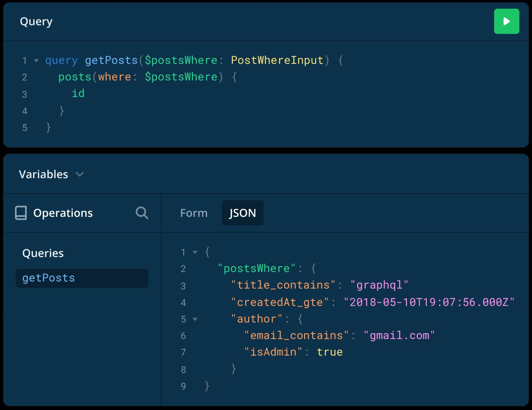
Task: Click the "author" key
Action: pos(257,319)
